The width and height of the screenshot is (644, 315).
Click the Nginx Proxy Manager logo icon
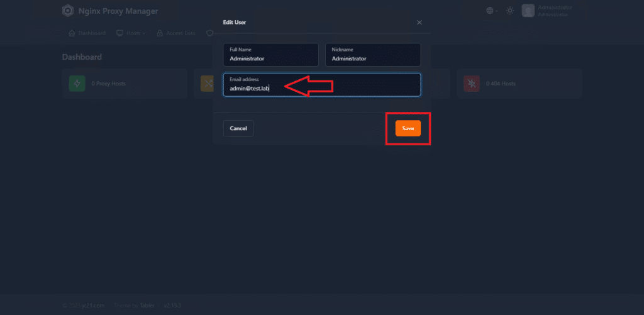pyautogui.click(x=68, y=11)
